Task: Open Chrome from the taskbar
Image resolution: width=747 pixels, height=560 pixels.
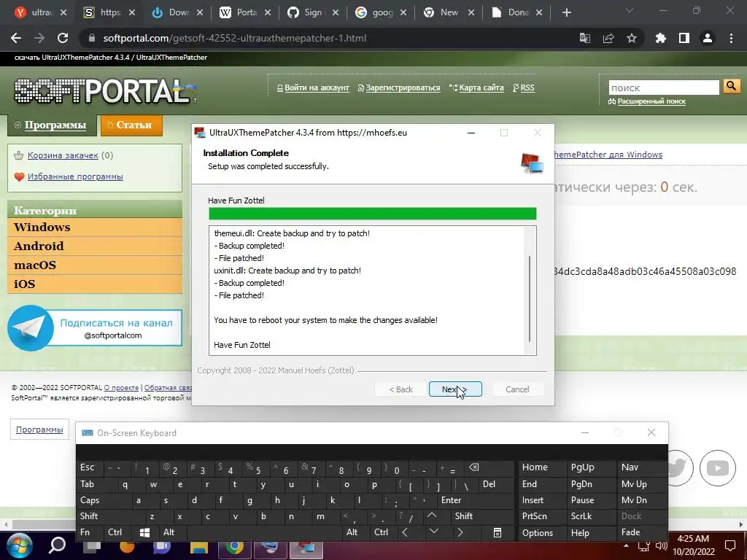Action: [x=234, y=548]
